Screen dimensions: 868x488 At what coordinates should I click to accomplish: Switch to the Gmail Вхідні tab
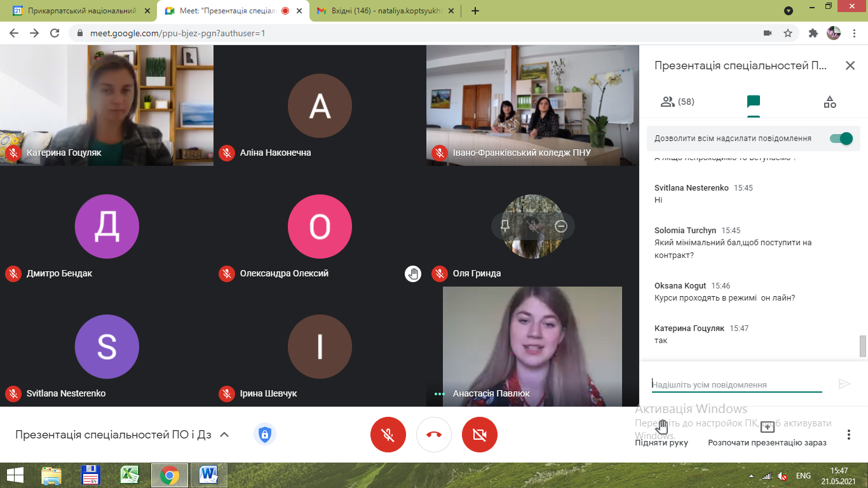(386, 11)
